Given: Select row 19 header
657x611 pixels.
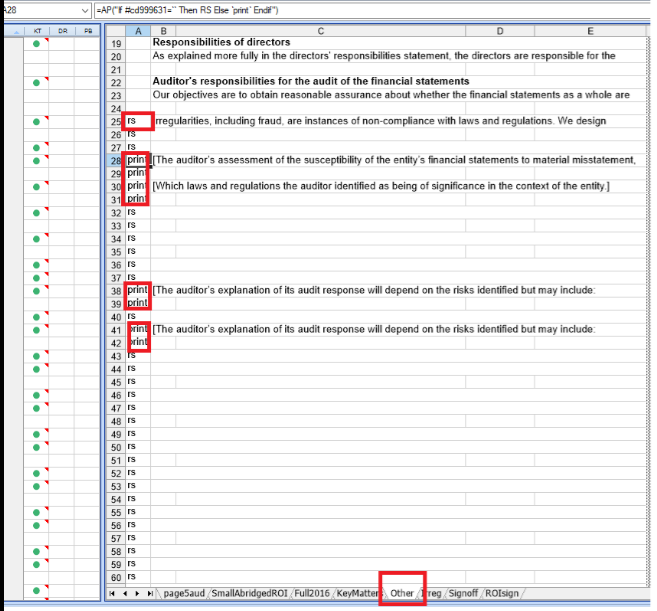Looking at the screenshot, I should [x=116, y=44].
